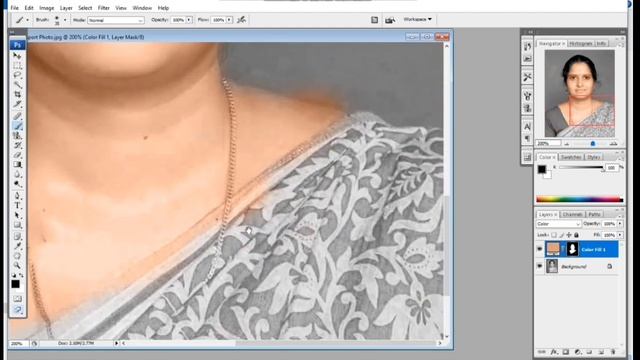Image resolution: width=640 pixels, height=360 pixels.
Task: Toggle lock position in the Layers panel
Action: pyautogui.click(x=569, y=235)
